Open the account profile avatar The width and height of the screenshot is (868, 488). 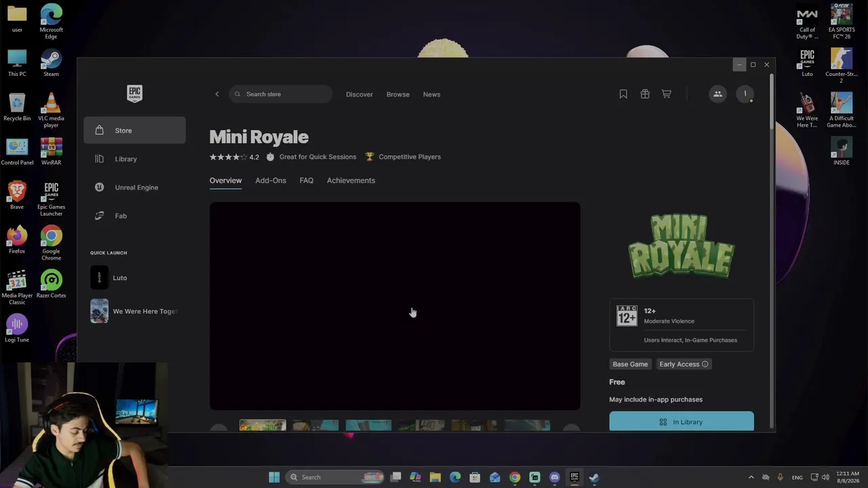click(745, 94)
